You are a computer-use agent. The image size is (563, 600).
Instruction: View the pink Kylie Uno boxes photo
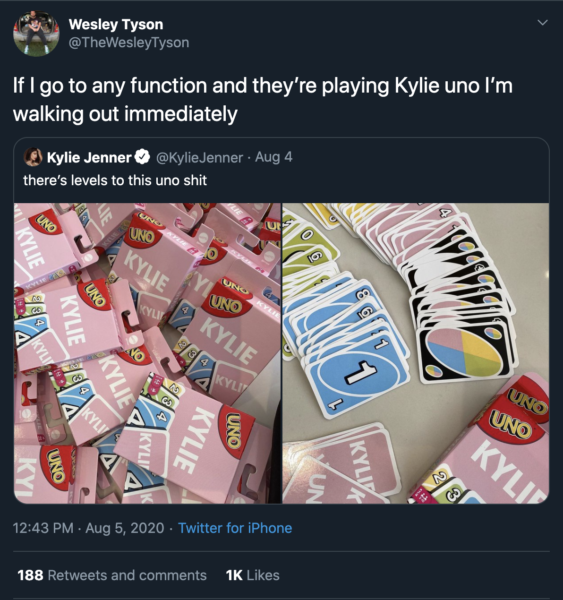[x=147, y=353]
